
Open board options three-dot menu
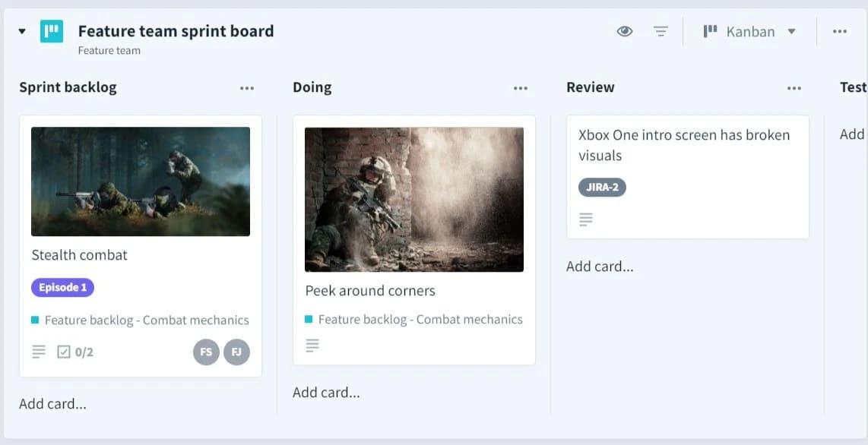pyautogui.click(x=840, y=31)
